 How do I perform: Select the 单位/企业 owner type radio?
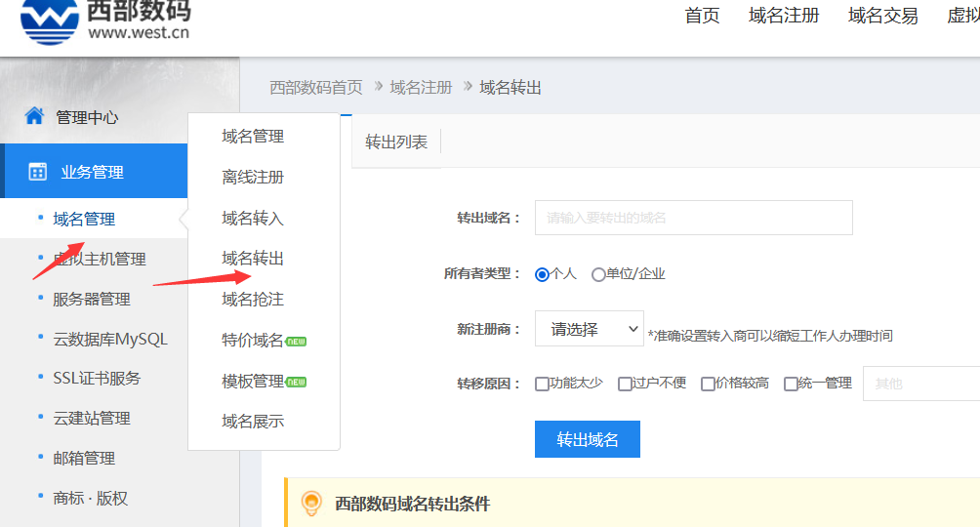pos(598,274)
